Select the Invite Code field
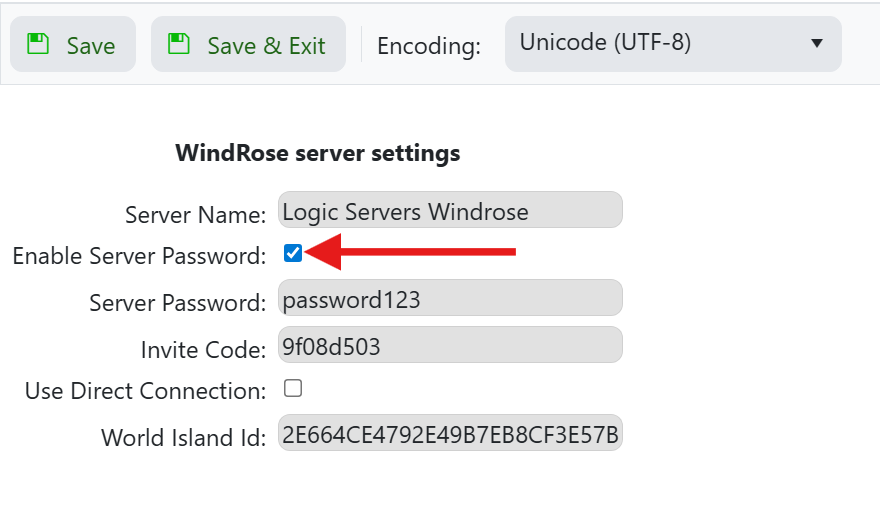This screenshot has width=880, height=532. click(x=450, y=346)
